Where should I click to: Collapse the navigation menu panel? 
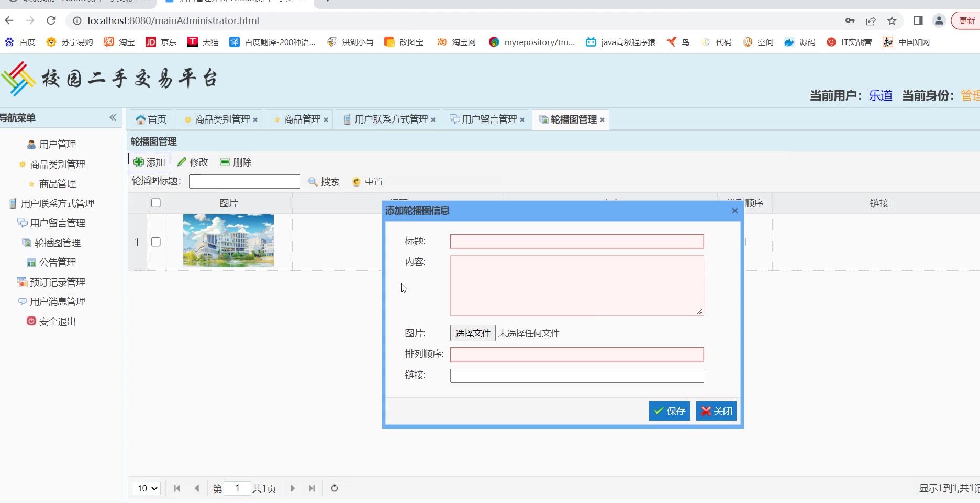pyautogui.click(x=113, y=118)
